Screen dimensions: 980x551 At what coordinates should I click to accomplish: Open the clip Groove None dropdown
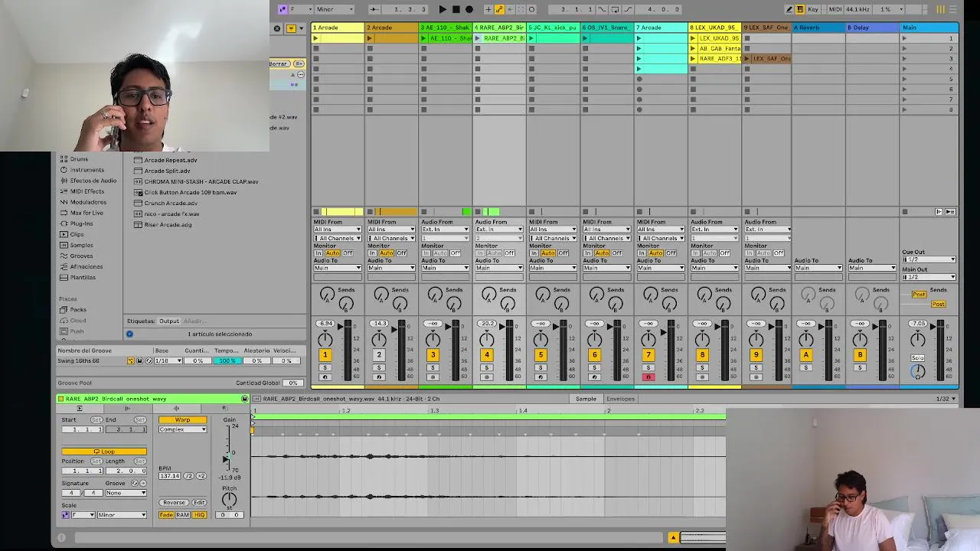coord(126,493)
